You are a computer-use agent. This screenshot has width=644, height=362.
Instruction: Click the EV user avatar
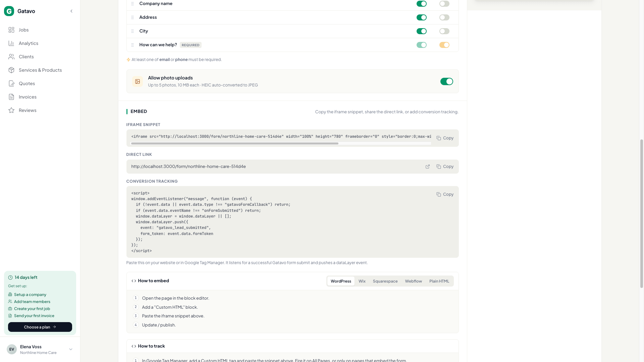point(12,349)
